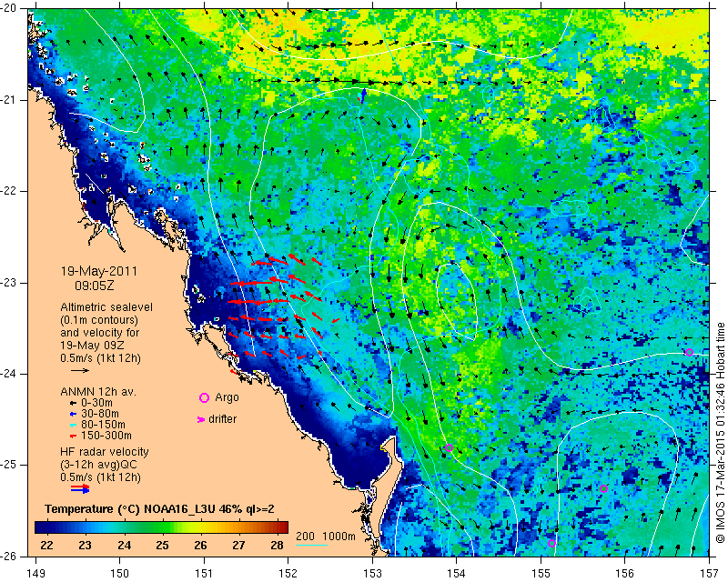Click the Argo float marker near 155.7E, 25.3S
Viewport: 728px width, 582px height.
coord(603,488)
